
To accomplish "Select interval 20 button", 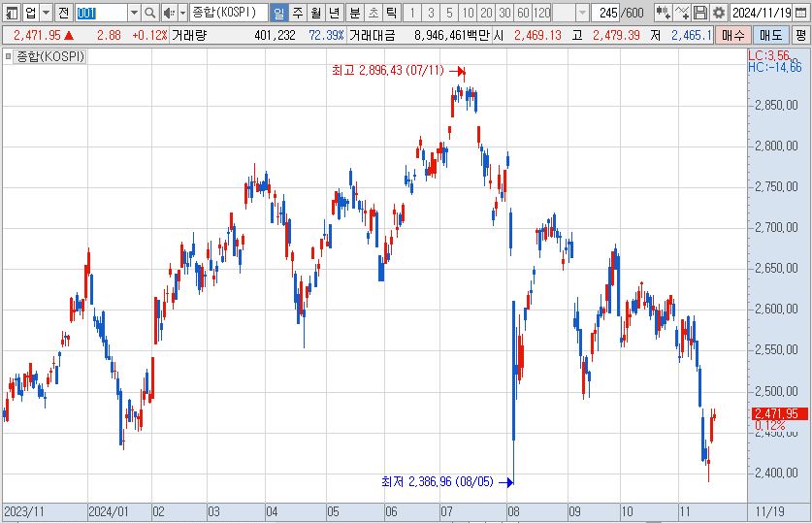I will coord(486,13).
